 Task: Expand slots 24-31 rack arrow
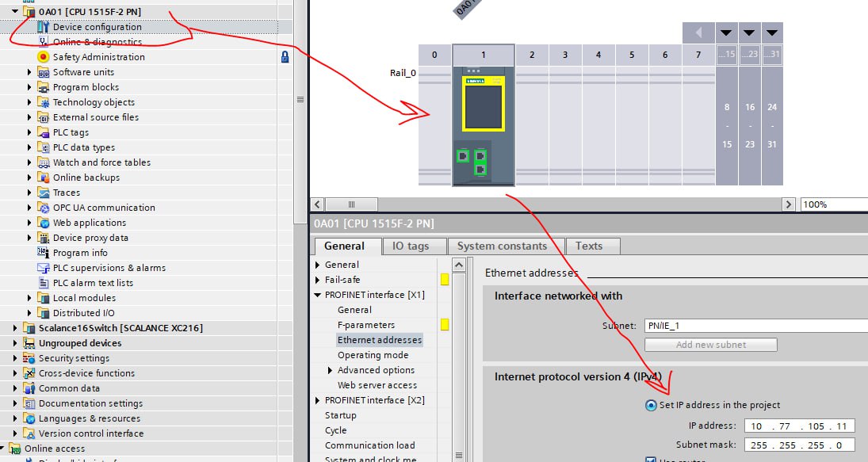point(772,32)
